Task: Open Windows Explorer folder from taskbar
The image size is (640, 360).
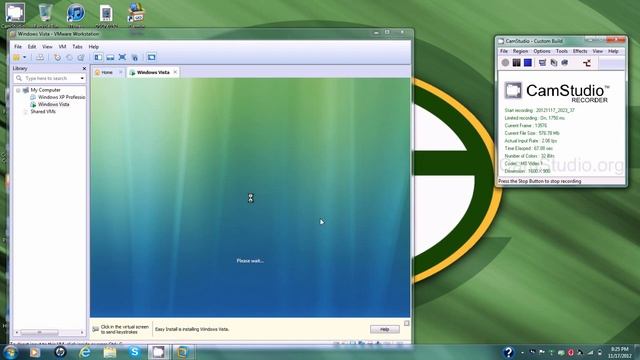Action: (109, 352)
